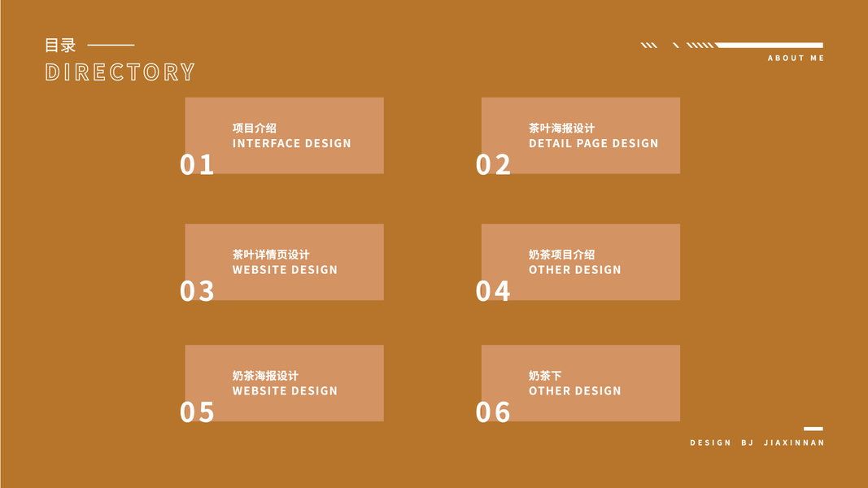Click the ABOUT ME label

pyautogui.click(x=796, y=58)
